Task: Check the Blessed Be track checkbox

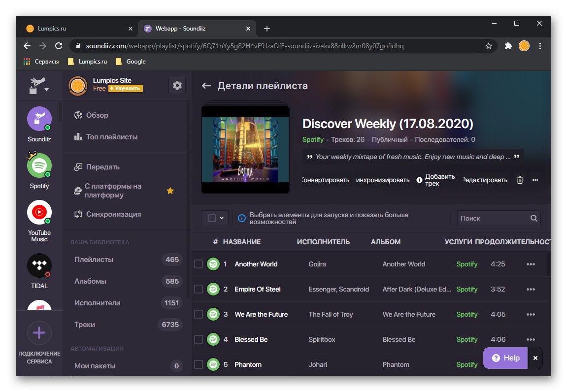Action: [199, 340]
